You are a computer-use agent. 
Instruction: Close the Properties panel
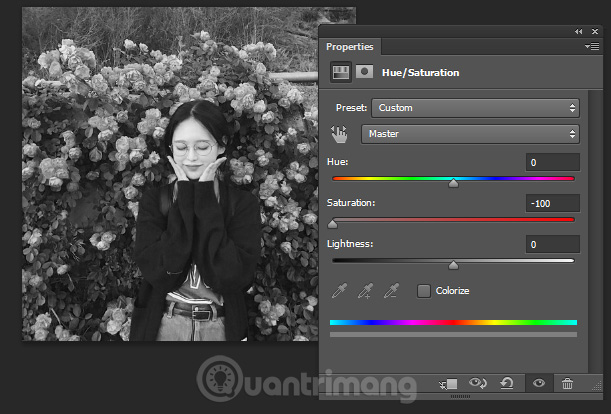click(595, 32)
